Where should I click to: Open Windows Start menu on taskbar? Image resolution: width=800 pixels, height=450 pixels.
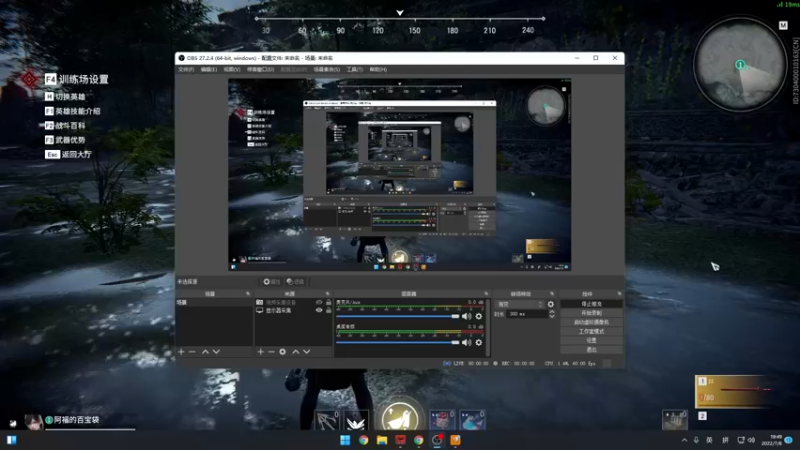[x=345, y=440]
